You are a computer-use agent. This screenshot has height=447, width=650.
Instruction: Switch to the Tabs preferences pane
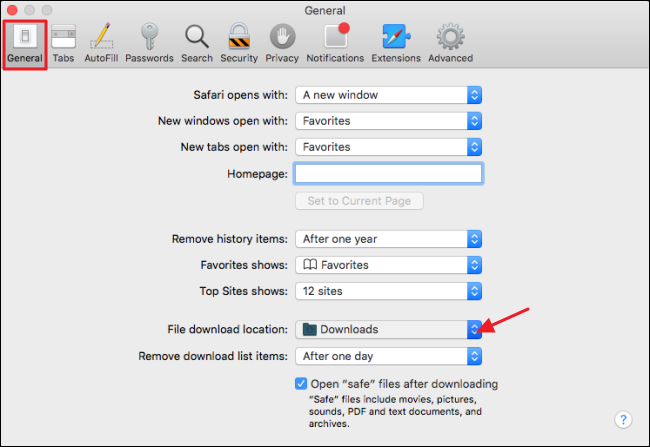(63, 44)
